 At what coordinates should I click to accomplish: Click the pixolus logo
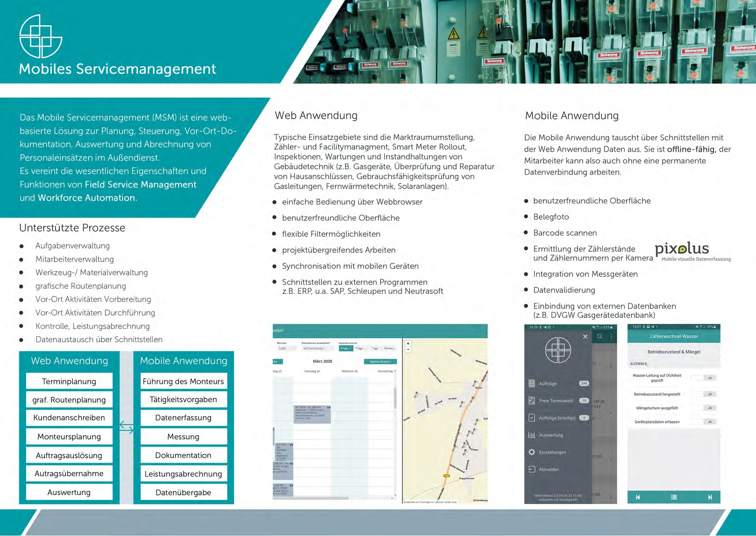693,252
